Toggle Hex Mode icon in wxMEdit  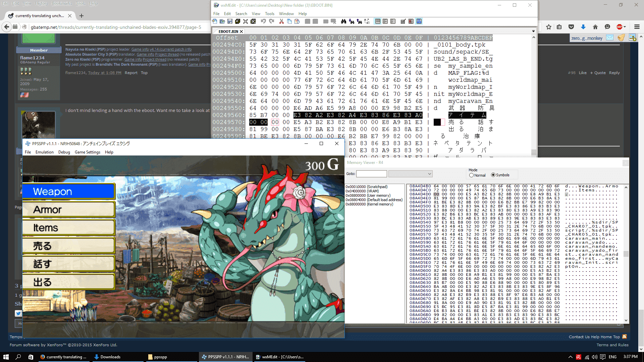(x=419, y=21)
